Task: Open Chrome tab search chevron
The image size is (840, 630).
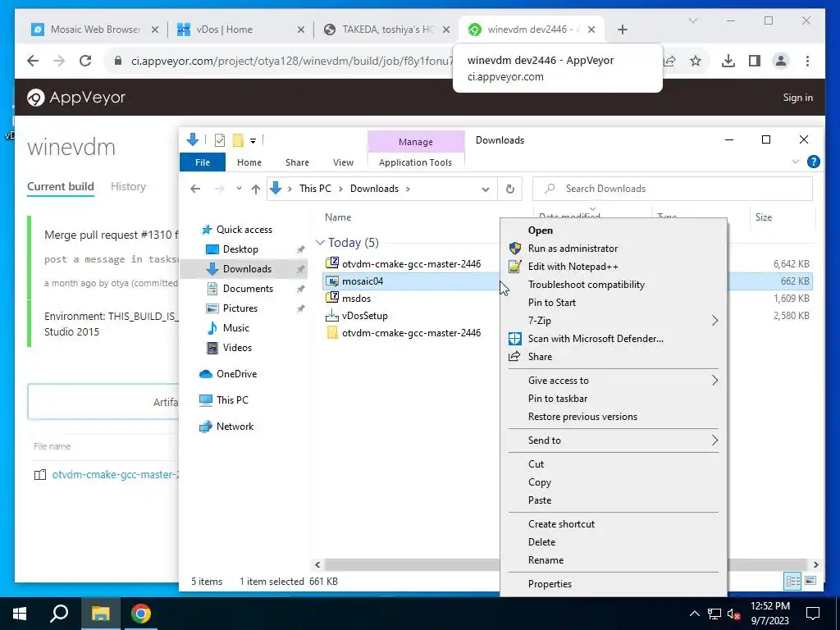Action: [692, 21]
